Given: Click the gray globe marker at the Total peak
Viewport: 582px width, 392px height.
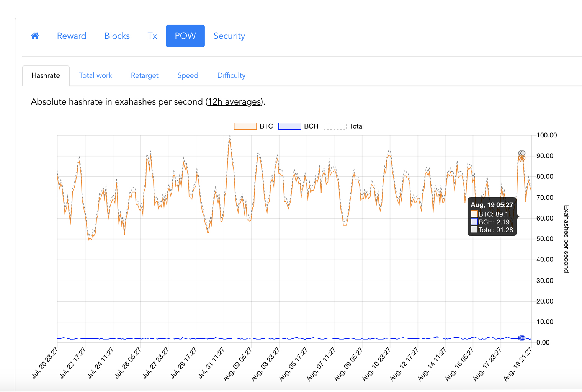Looking at the screenshot, I should [523, 153].
